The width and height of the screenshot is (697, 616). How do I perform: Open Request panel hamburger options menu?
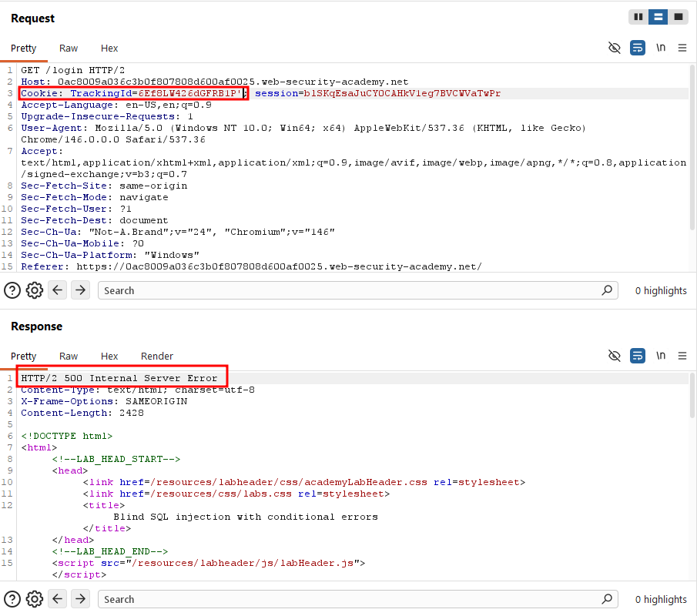click(x=682, y=48)
